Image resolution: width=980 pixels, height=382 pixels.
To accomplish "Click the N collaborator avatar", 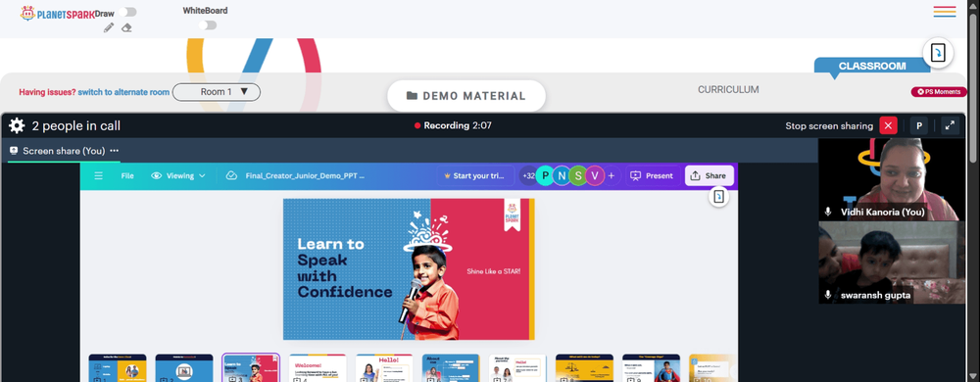I will point(562,176).
